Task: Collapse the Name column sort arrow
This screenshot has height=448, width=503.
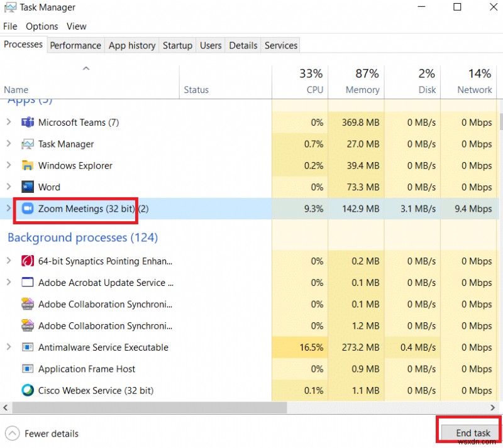Action: (86, 67)
